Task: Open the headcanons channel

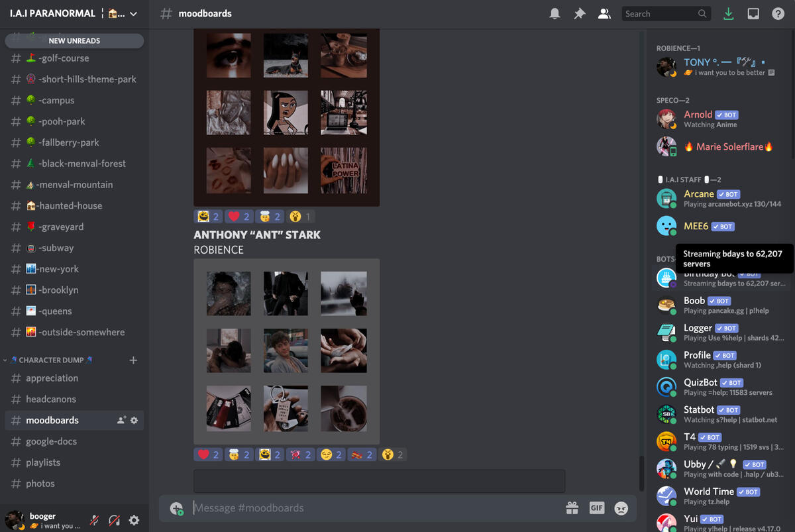Action: point(51,399)
